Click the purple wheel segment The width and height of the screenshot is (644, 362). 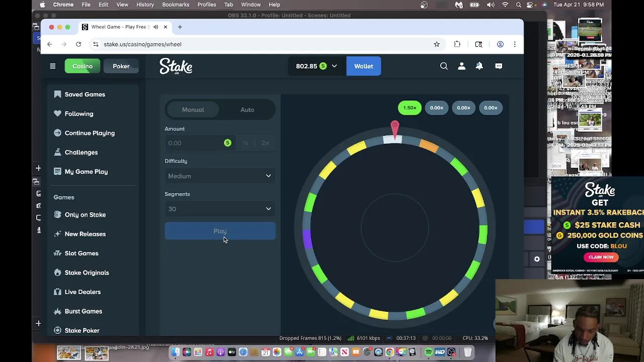(307, 238)
